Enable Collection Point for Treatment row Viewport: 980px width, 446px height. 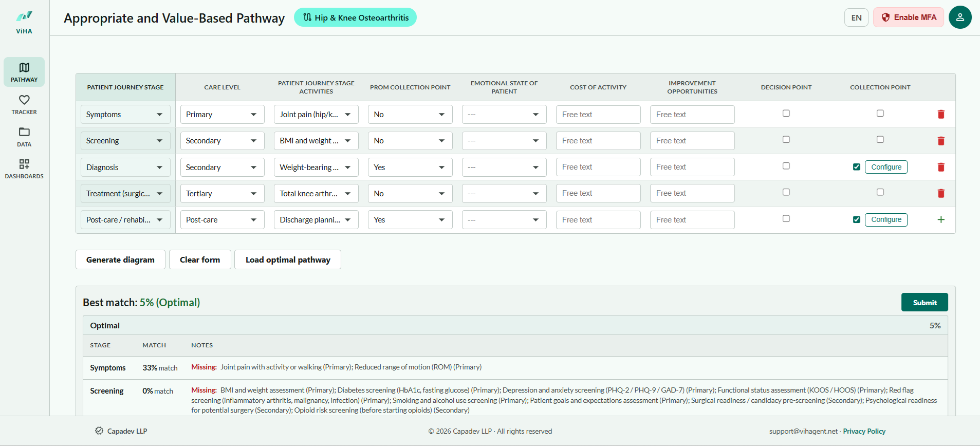point(880,192)
